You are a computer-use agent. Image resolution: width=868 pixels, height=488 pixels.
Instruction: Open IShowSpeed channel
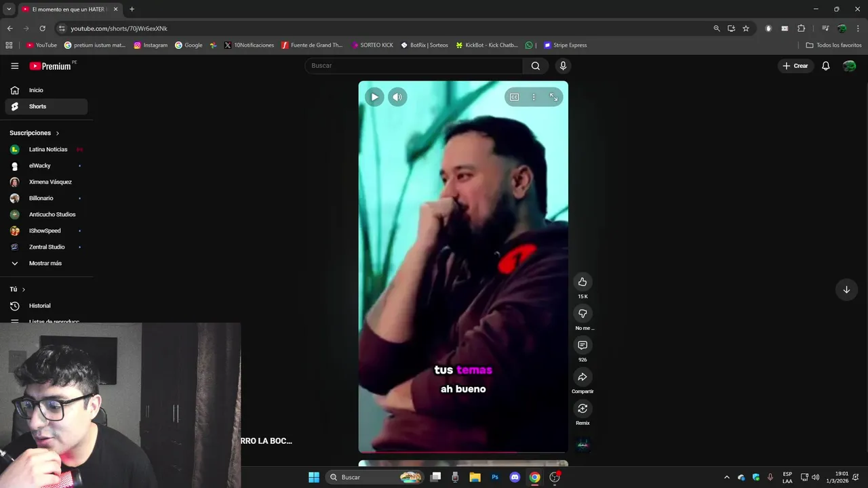46,230
